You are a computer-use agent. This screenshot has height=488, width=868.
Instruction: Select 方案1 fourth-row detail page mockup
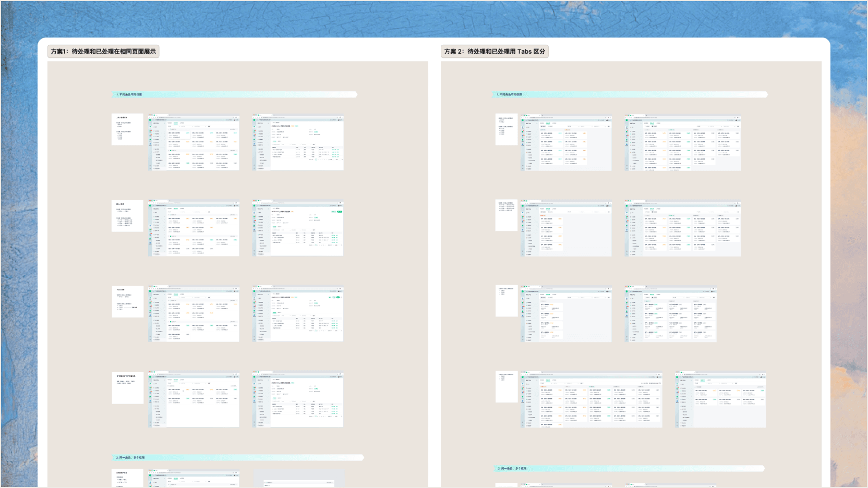click(298, 399)
